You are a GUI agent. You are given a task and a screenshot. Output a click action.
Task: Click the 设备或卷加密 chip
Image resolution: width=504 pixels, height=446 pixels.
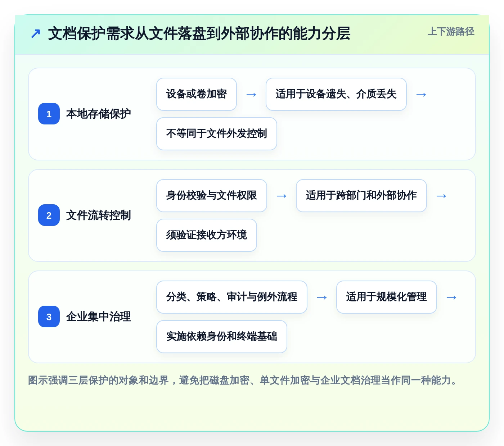click(197, 94)
